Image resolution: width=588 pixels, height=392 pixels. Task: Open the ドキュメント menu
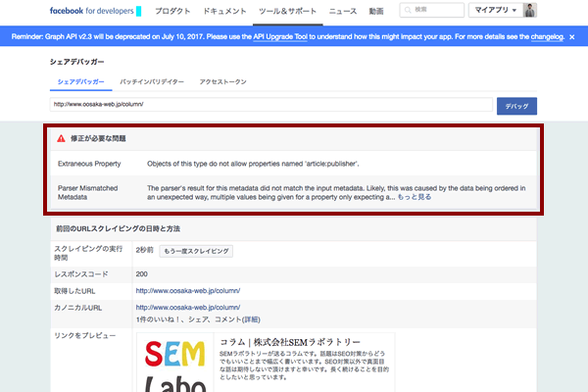(224, 11)
